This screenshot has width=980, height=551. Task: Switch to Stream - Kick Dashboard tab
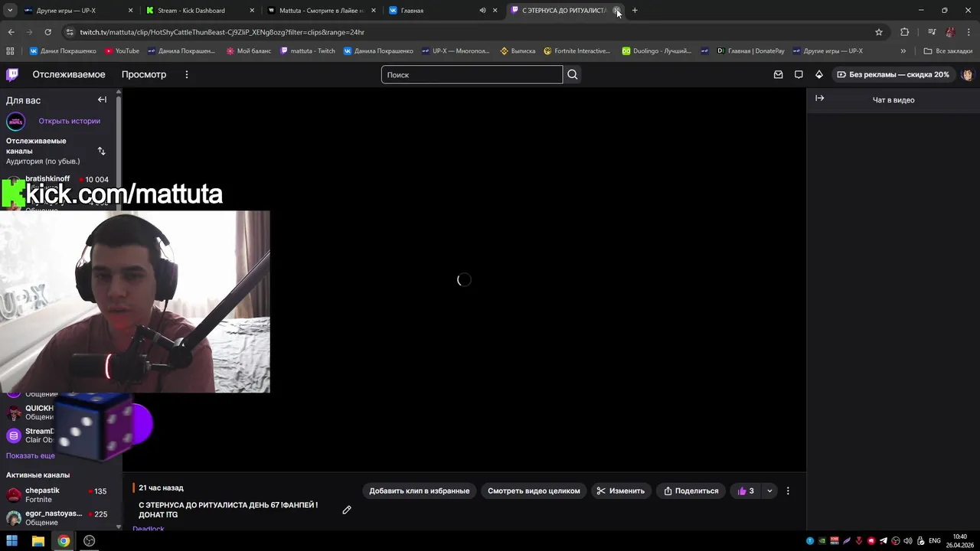pos(201,11)
